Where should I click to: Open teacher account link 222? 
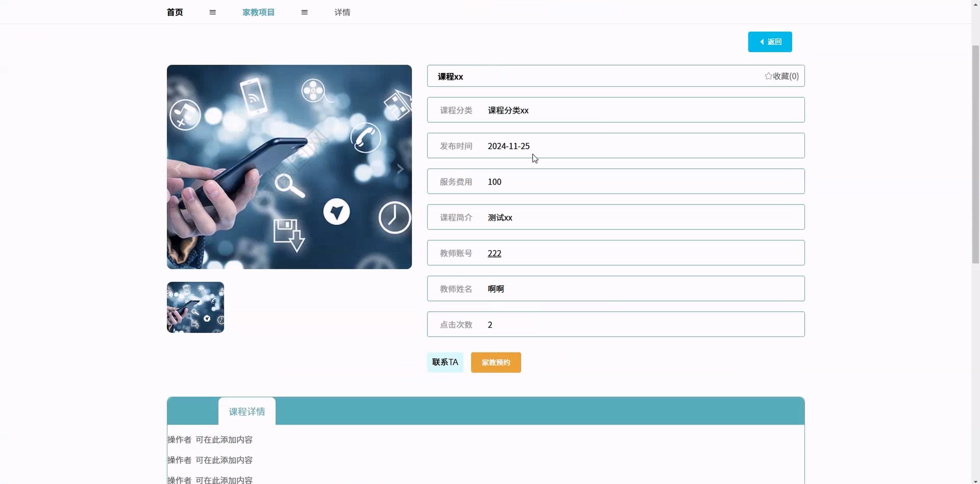(494, 253)
